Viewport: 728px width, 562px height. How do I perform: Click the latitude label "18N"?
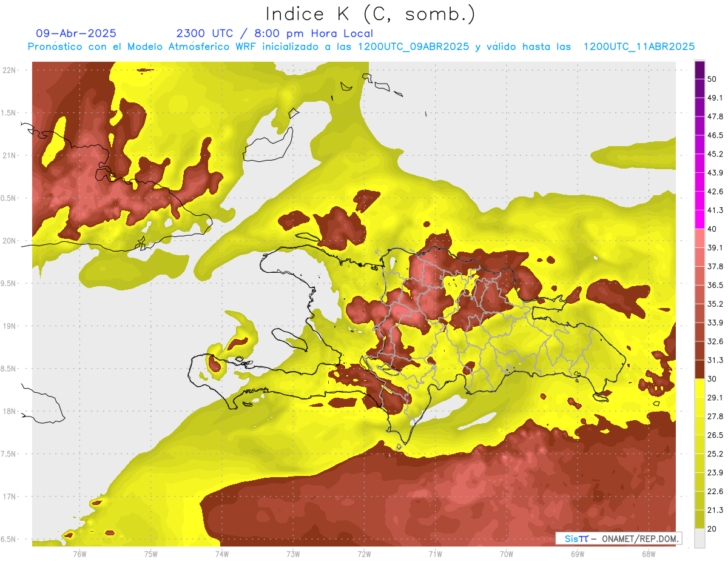click(x=10, y=412)
